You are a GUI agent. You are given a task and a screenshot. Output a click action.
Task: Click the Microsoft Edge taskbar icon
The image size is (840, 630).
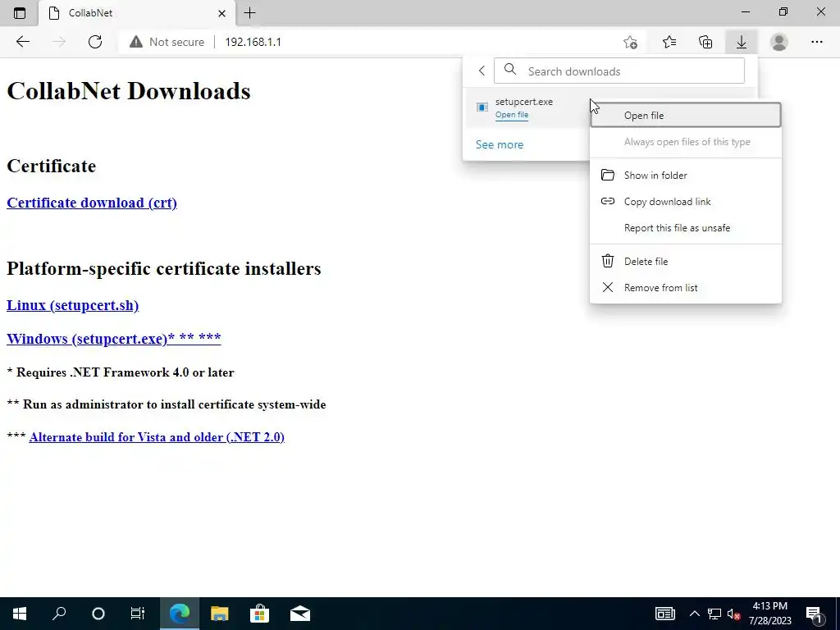click(x=180, y=614)
